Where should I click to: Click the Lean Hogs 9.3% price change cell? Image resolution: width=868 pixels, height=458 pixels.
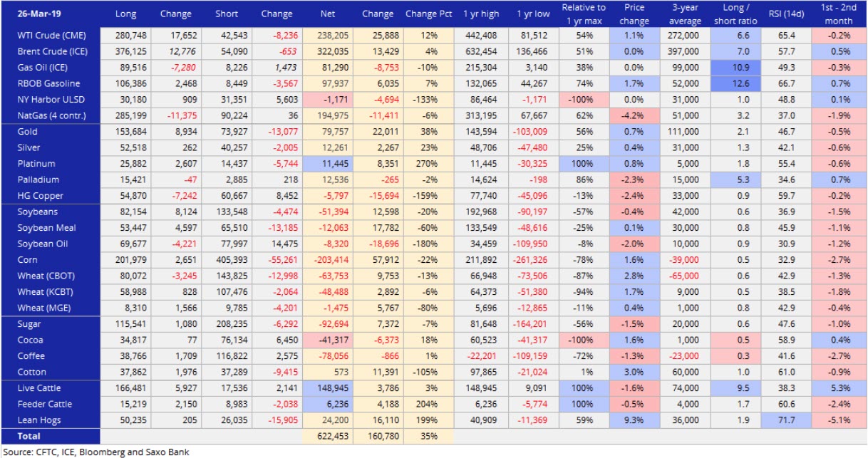pyautogui.click(x=634, y=420)
